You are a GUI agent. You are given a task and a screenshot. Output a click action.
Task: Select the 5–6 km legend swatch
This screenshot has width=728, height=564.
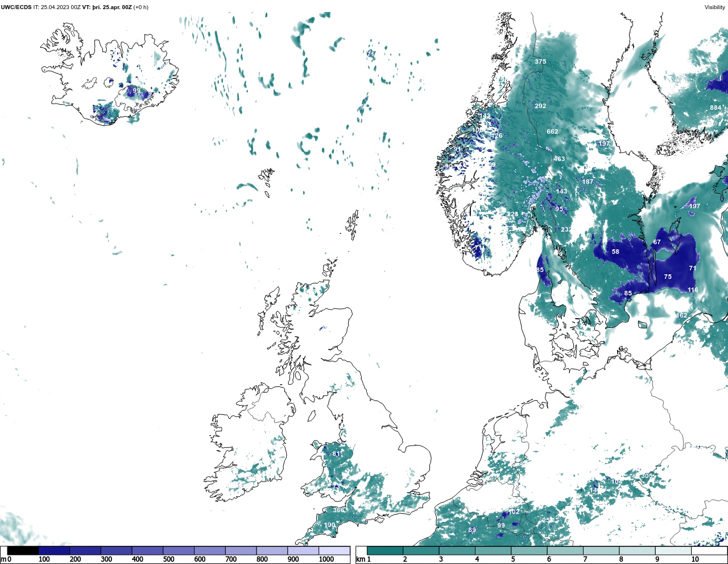coord(529,551)
